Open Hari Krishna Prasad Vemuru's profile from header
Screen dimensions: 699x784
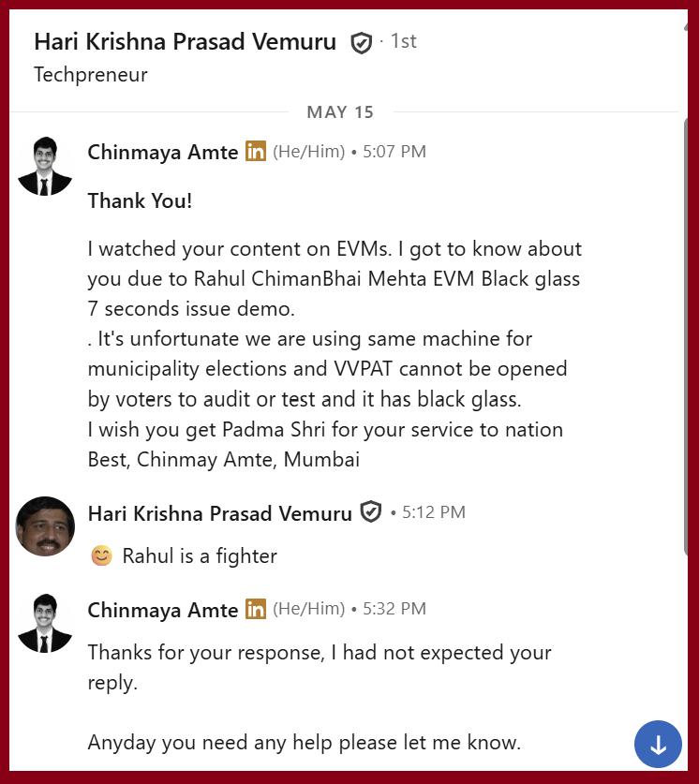coord(185,42)
